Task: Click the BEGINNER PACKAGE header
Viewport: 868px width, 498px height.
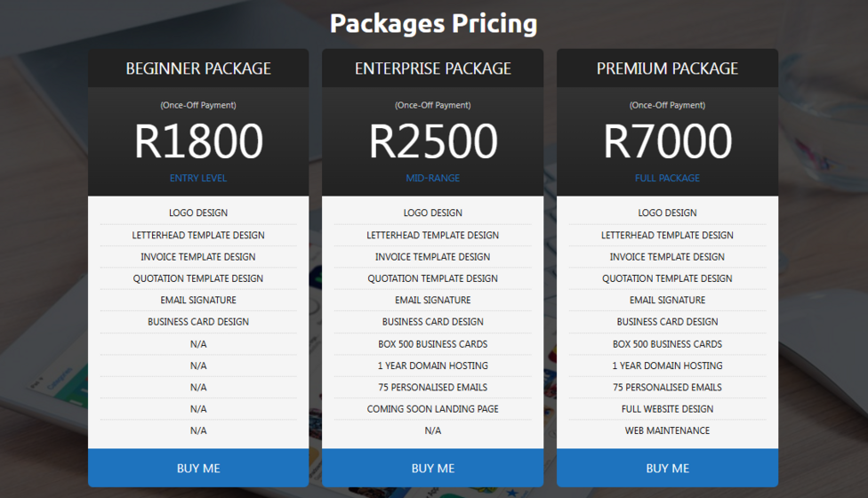Action: (x=198, y=68)
